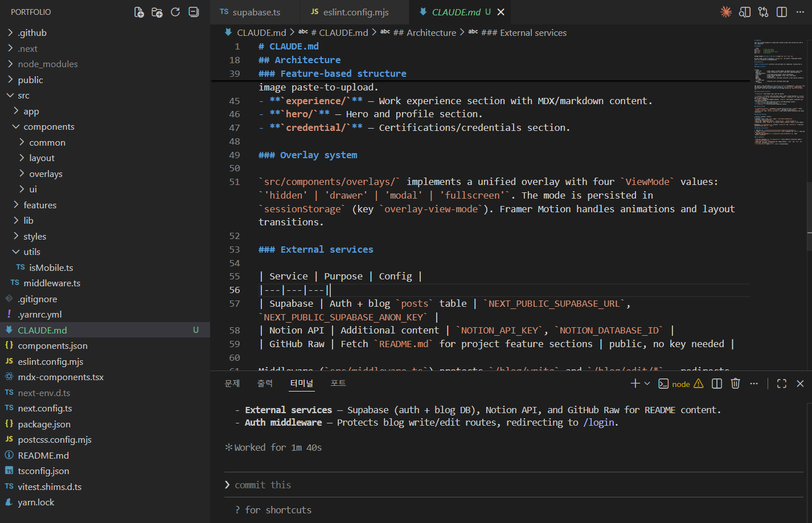Viewport: 812px width, 523px height.
Task: Kill terminal with the trash icon
Action: [x=735, y=384]
